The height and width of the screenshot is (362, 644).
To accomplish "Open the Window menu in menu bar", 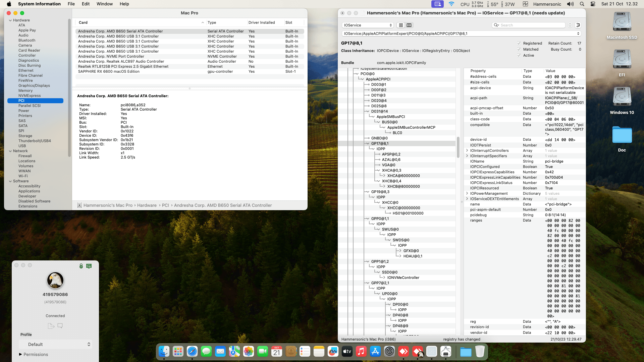I will (x=105, y=4).
